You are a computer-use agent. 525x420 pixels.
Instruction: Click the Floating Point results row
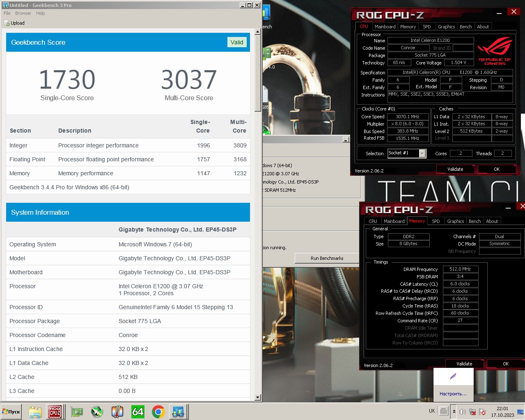(128, 159)
